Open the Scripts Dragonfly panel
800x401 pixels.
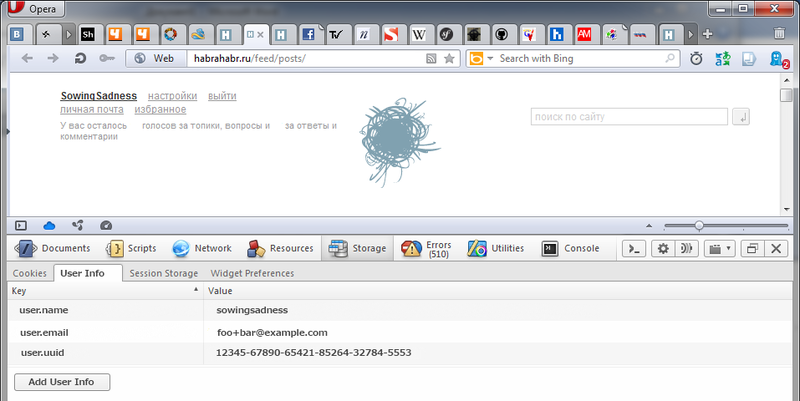[131, 248]
